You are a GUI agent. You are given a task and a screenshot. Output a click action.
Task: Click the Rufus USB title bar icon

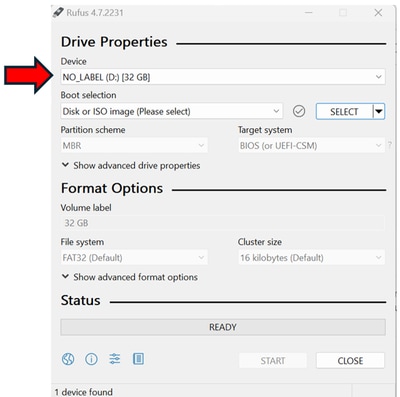[x=58, y=12]
